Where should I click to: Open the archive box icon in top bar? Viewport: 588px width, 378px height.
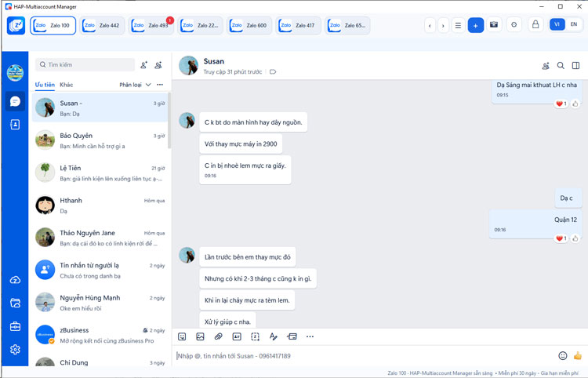494,25
